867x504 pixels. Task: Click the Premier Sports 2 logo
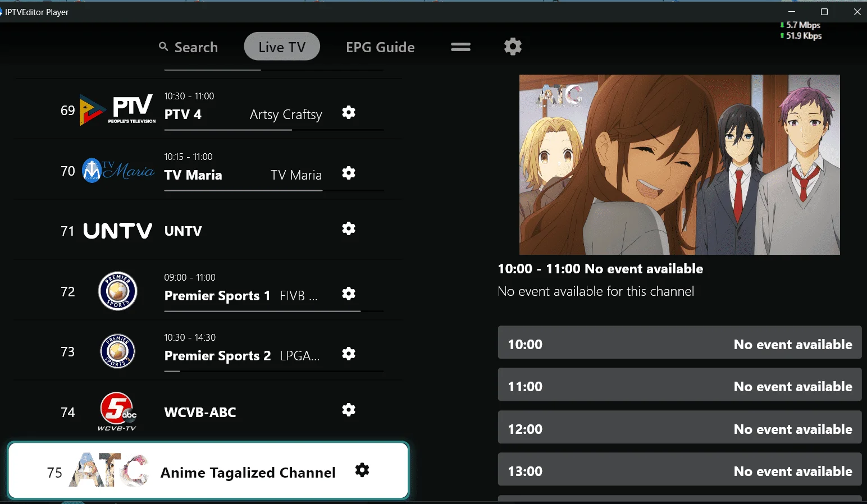[x=118, y=351]
